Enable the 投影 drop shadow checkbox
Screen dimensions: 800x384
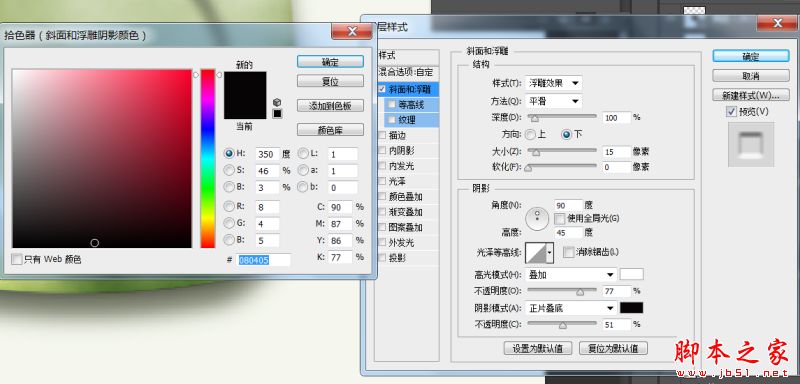click(x=382, y=258)
